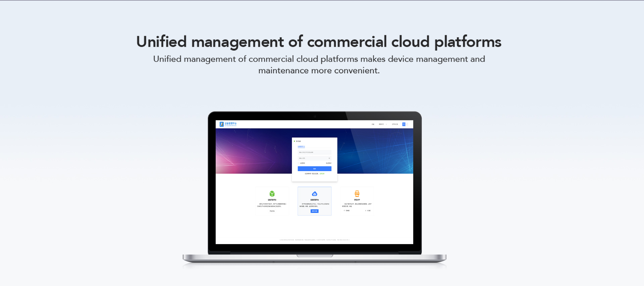Click the green cube platform icon
This screenshot has width=644, height=286.
point(272,194)
